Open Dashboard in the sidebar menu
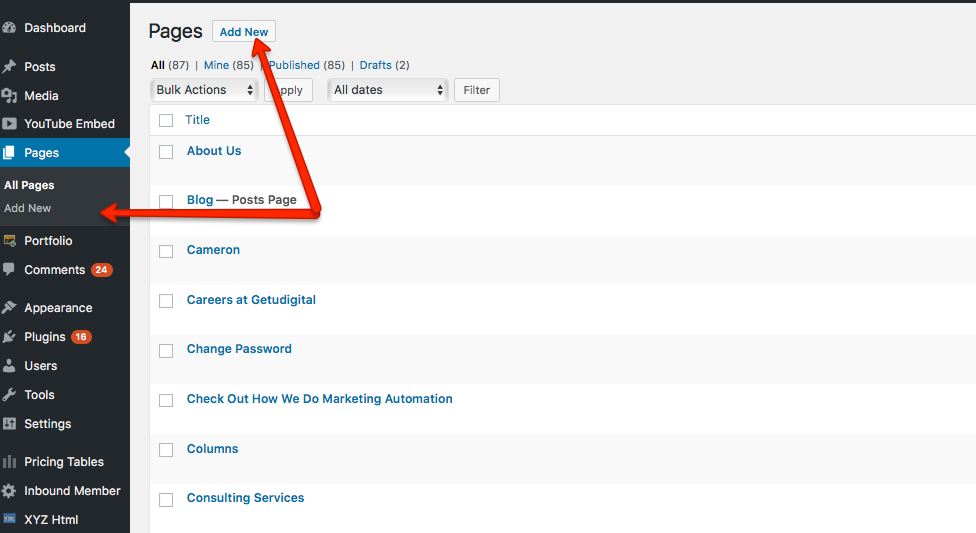Viewport: 976px width, 533px height. click(55, 27)
